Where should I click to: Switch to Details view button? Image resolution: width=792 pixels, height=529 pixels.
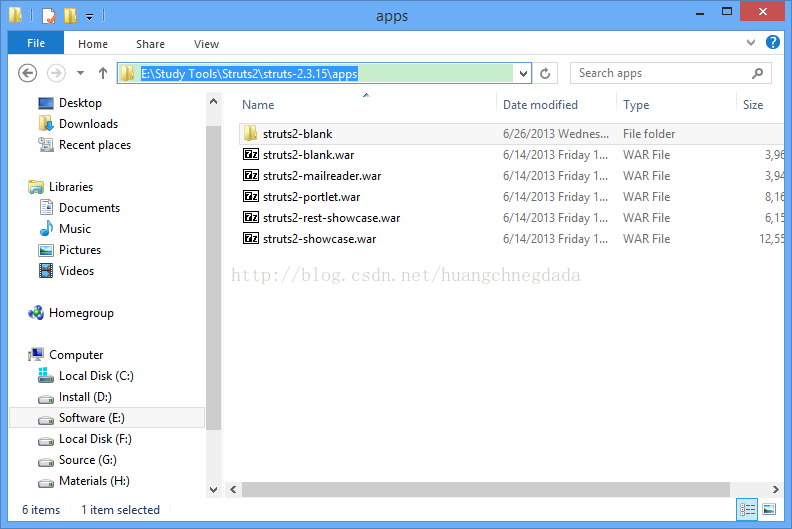coord(747,509)
